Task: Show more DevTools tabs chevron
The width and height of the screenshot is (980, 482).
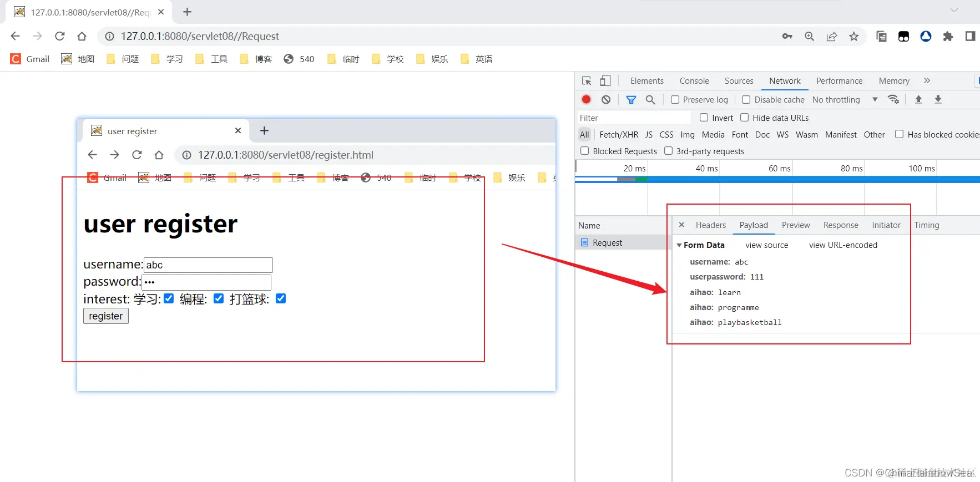Action: click(x=927, y=80)
